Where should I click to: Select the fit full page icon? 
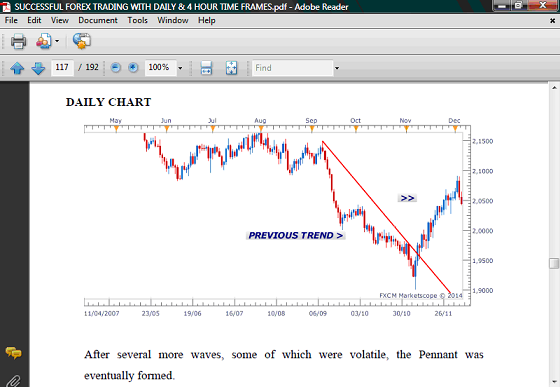[231, 67]
